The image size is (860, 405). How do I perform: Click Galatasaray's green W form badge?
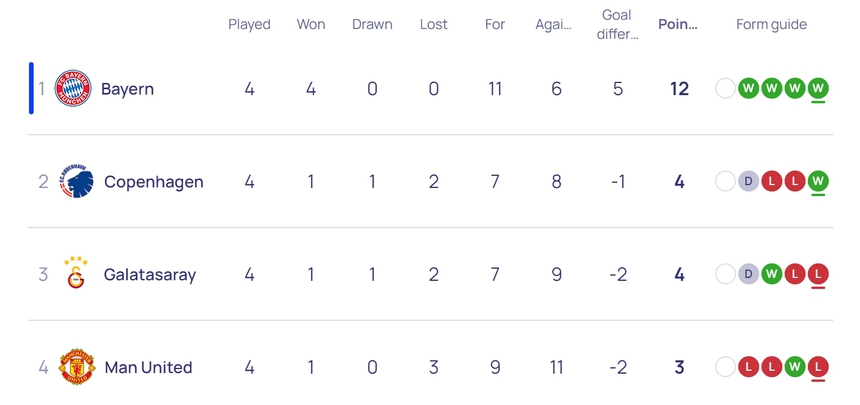click(x=772, y=274)
